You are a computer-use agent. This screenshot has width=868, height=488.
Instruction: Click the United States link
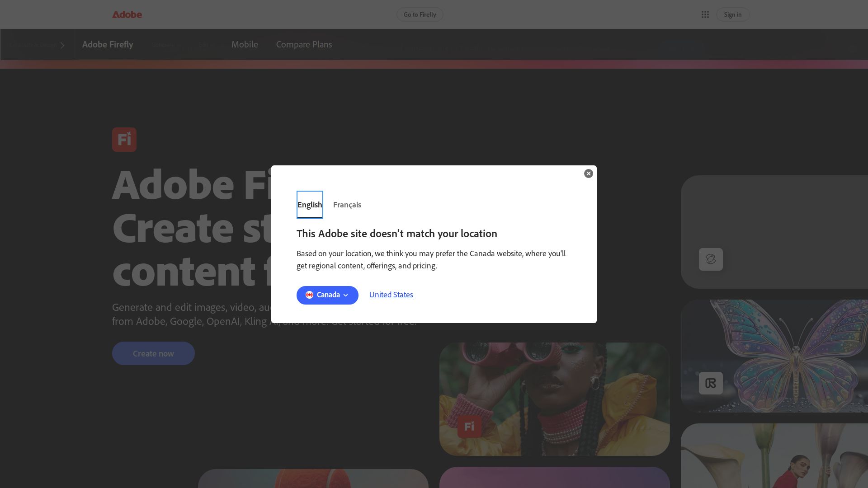(391, 295)
